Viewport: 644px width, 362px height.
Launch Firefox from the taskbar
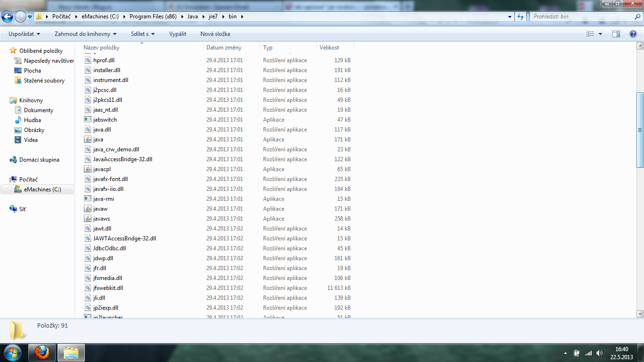click(x=42, y=352)
